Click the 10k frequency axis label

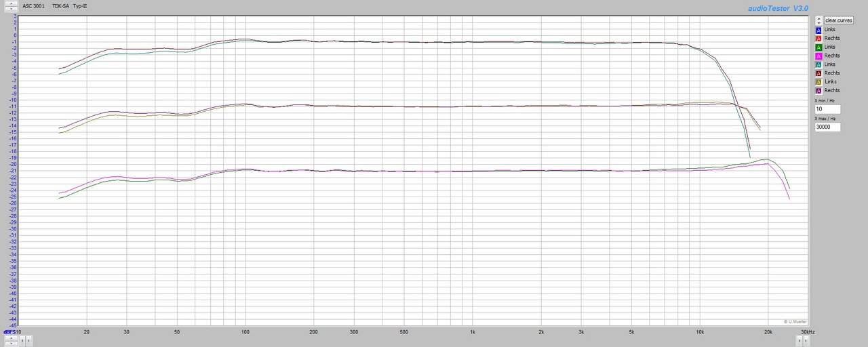pyautogui.click(x=700, y=332)
